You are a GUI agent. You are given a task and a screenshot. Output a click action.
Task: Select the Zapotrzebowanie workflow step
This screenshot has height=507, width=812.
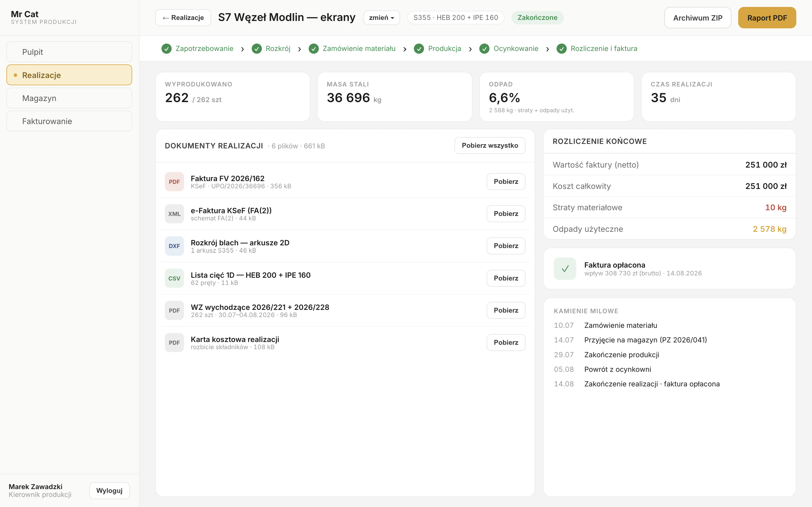(197, 49)
